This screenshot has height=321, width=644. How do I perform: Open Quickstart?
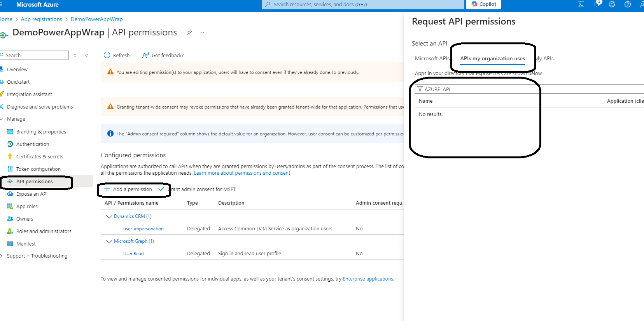(18, 82)
